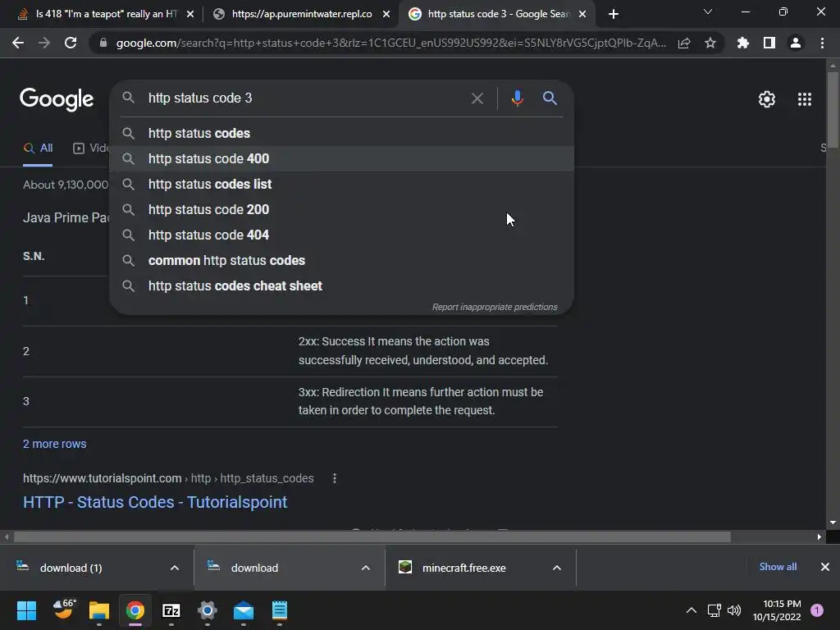The height and width of the screenshot is (630, 840).
Task: Expand '2 more rows' in the snippet
Action: [x=55, y=444]
